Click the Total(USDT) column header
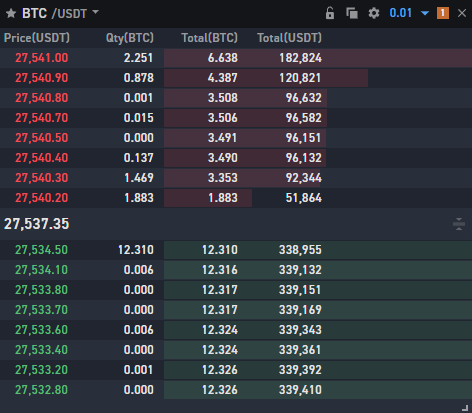The image size is (472, 413). tap(289, 38)
